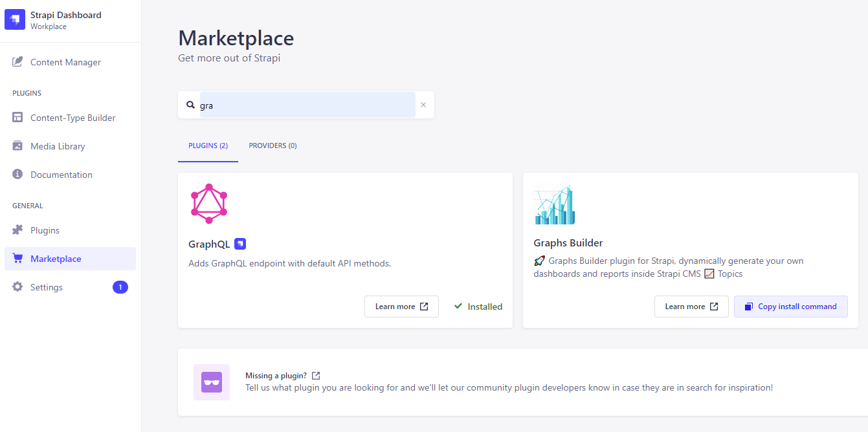Click the Documentation info icon
The width and height of the screenshot is (868, 432).
coord(17,175)
